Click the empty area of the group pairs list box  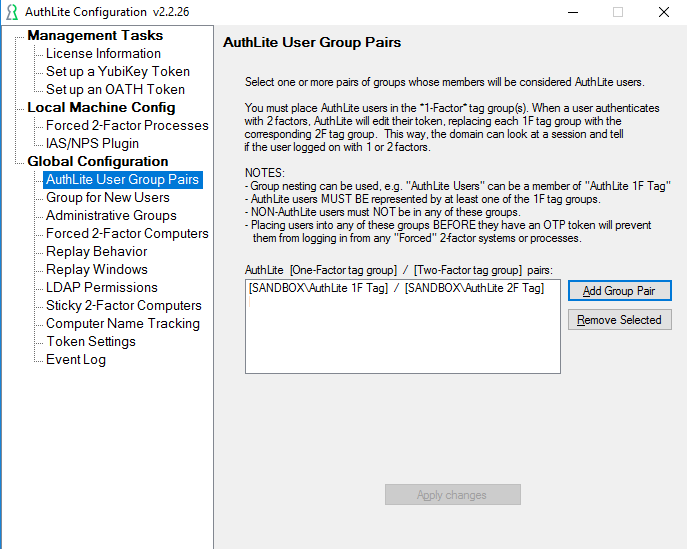(402, 337)
